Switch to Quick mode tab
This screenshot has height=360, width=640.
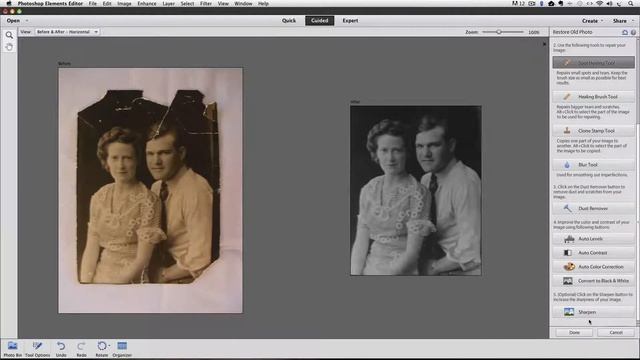pos(289,20)
